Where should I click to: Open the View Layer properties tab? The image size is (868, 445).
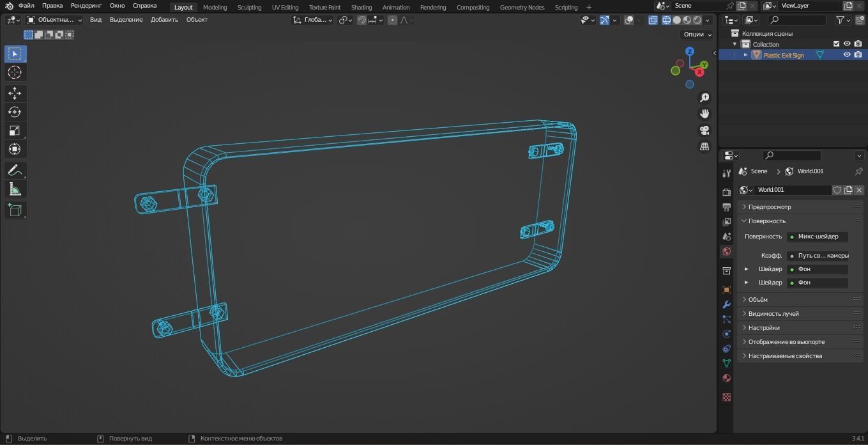[x=726, y=222]
